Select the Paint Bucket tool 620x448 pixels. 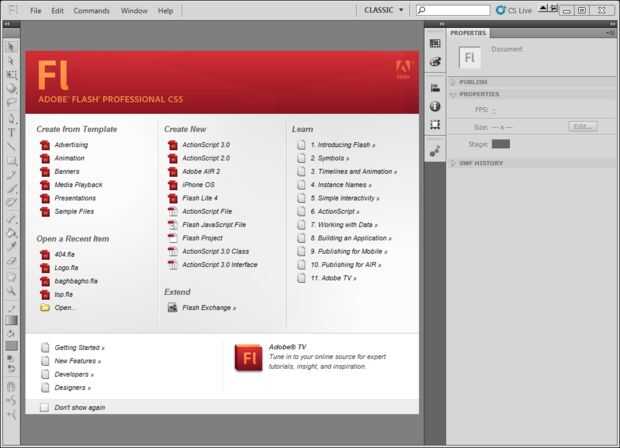[x=11, y=233]
